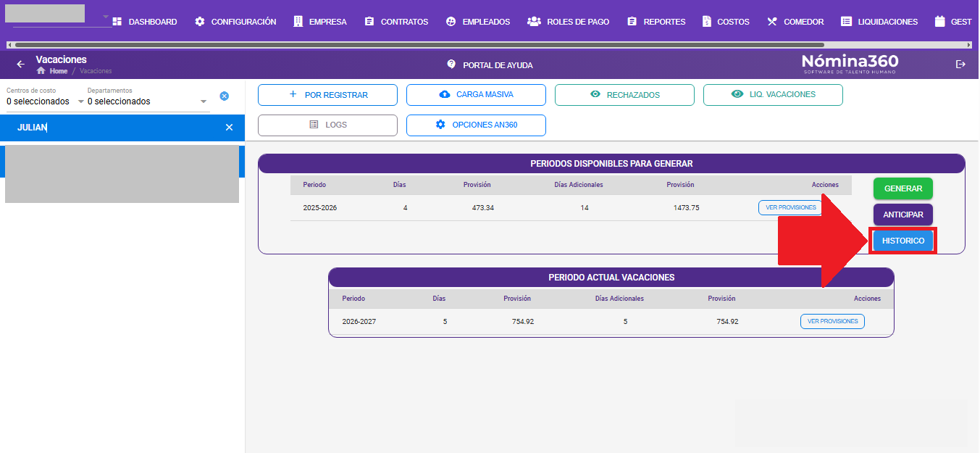The height and width of the screenshot is (453, 980).
Task: View provisions for period 2026-2027
Action: (832, 321)
